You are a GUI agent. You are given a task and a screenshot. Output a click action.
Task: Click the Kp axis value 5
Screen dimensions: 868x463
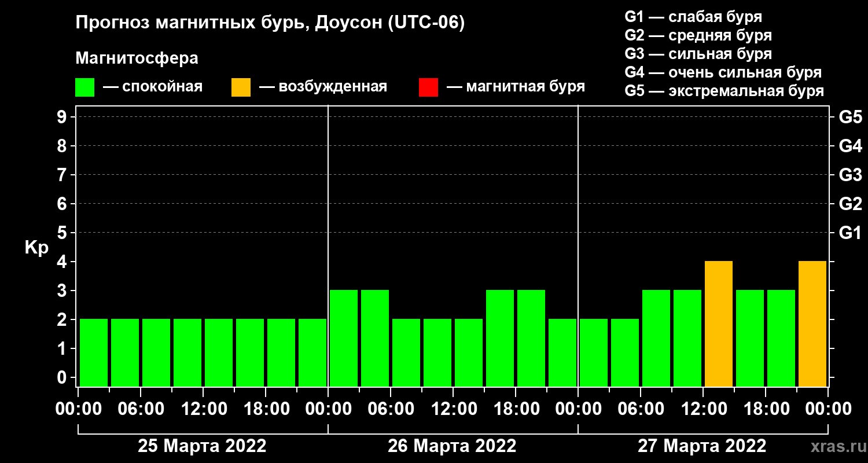tap(63, 233)
